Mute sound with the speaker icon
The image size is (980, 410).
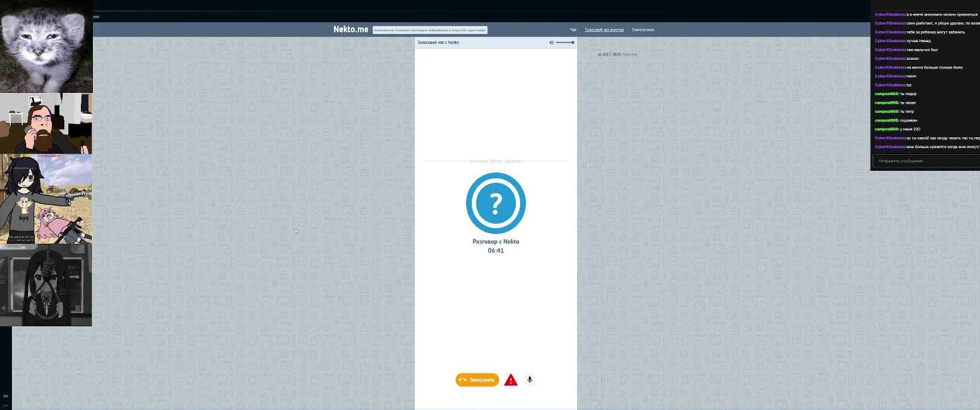click(x=552, y=43)
